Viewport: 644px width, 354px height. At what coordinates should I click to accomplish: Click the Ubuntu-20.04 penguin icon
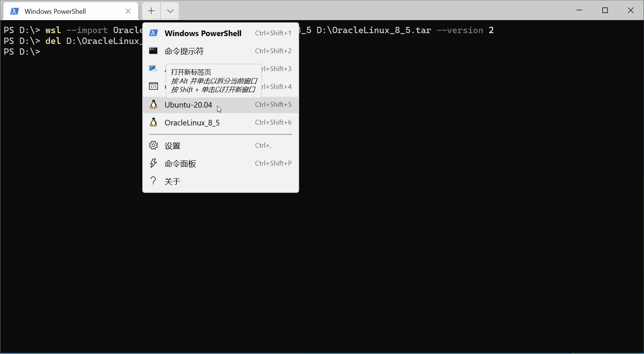click(x=153, y=105)
